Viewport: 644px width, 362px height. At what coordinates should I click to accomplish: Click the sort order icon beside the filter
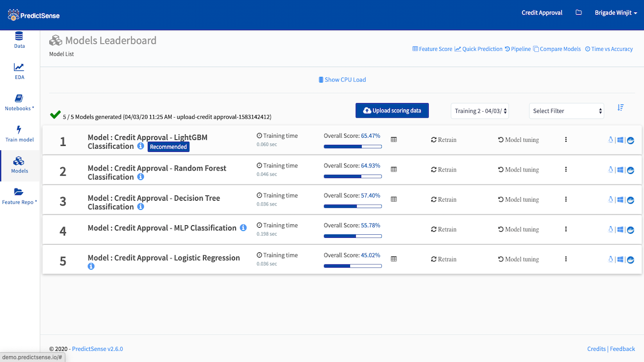click(620, 108)
